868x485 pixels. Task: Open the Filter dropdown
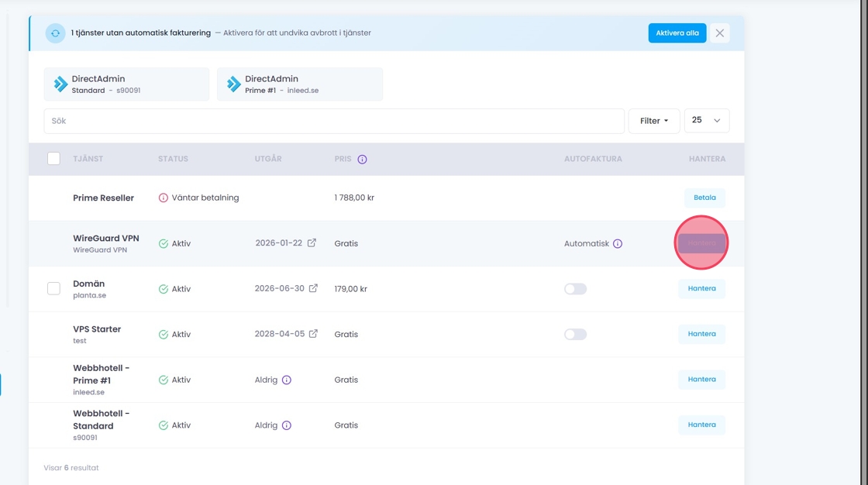point(654,121)
